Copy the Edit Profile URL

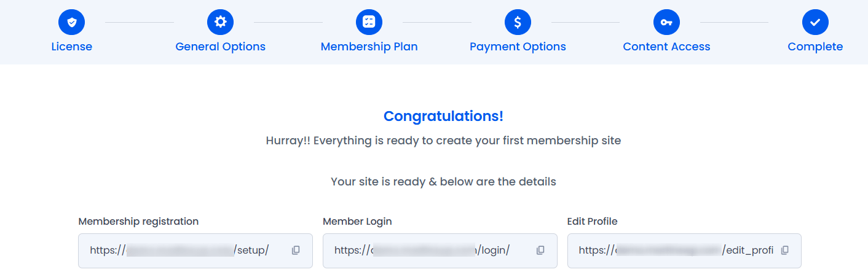click(785, 251)
